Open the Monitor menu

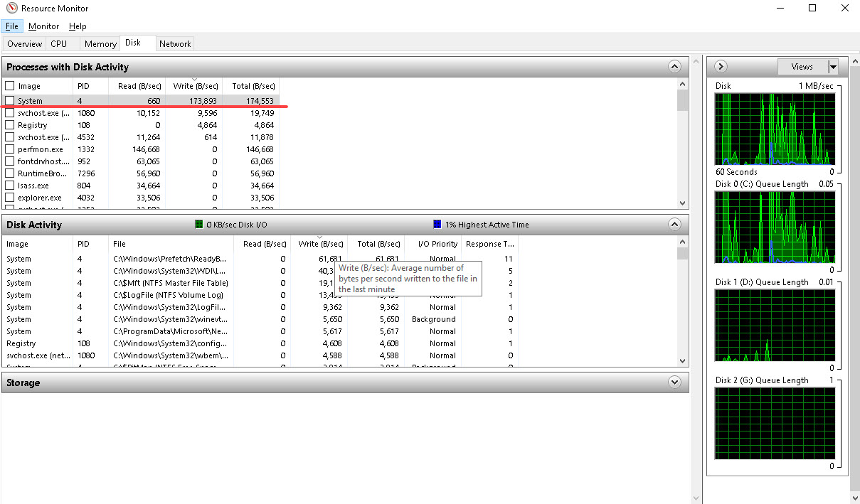(43, 26)
